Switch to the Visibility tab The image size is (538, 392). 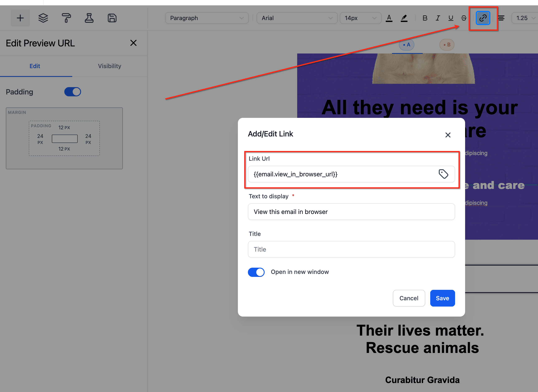tap(110, 66)
